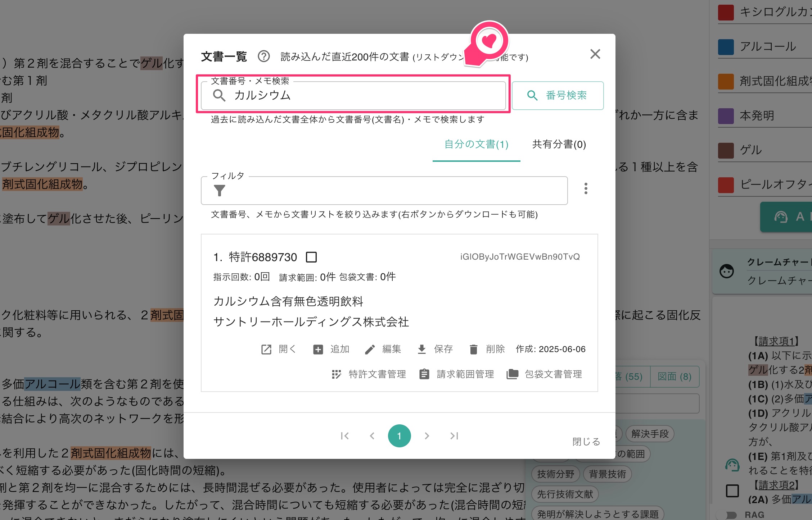Image resolution: width=812 pixels, height=520 pixels.
Task: Open 請求範囲管理 via the clipboard icon
Action: [424, 374]
